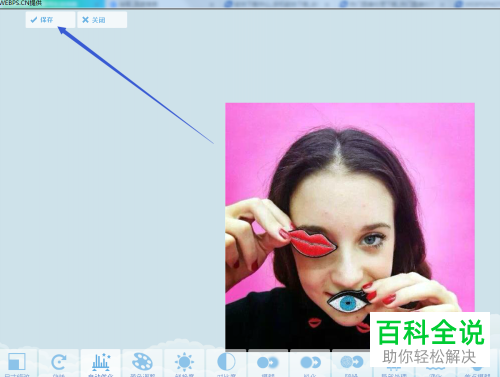Open the contrast half-circle tool
Image resolution: width=500 pixels, height=377 pixels.
(x=226, y=362)
